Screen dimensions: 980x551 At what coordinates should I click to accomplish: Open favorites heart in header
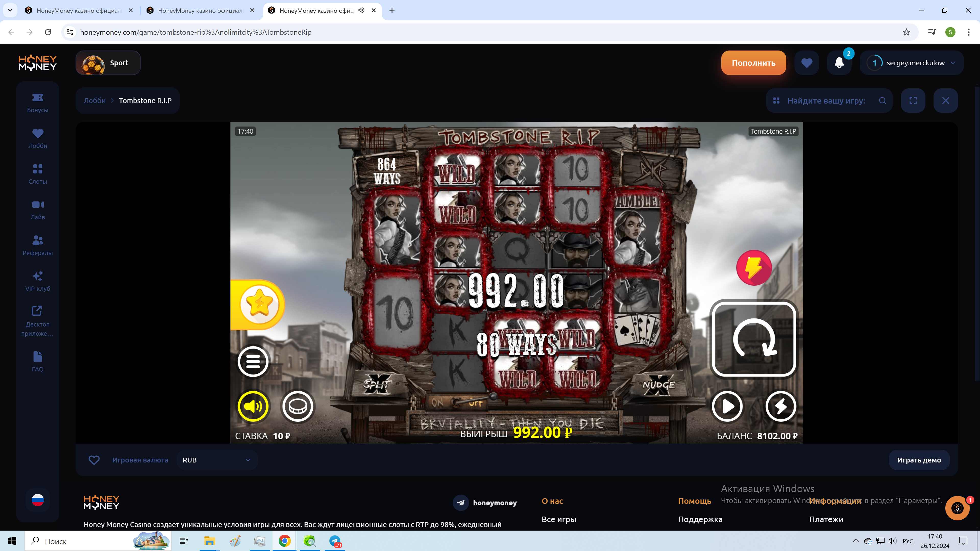coord(806,63)
